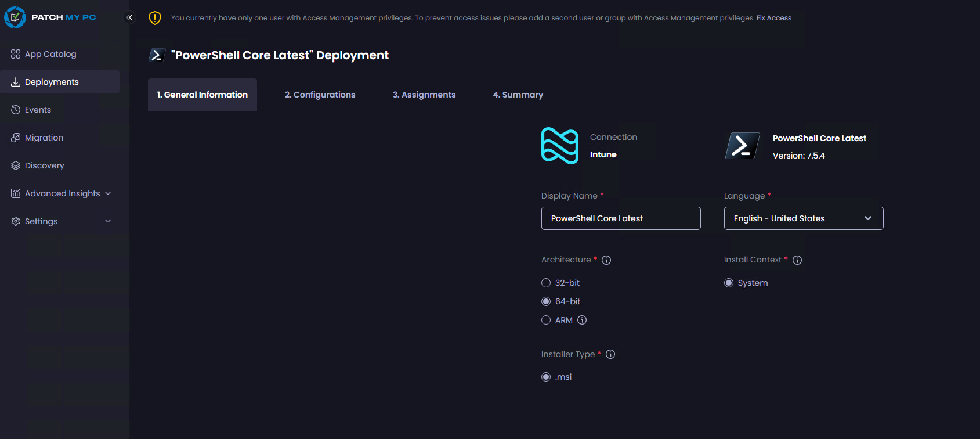Go to the 3. Assignments tab
The width and height of the screenshot is (980, 439).
[424, 95]
